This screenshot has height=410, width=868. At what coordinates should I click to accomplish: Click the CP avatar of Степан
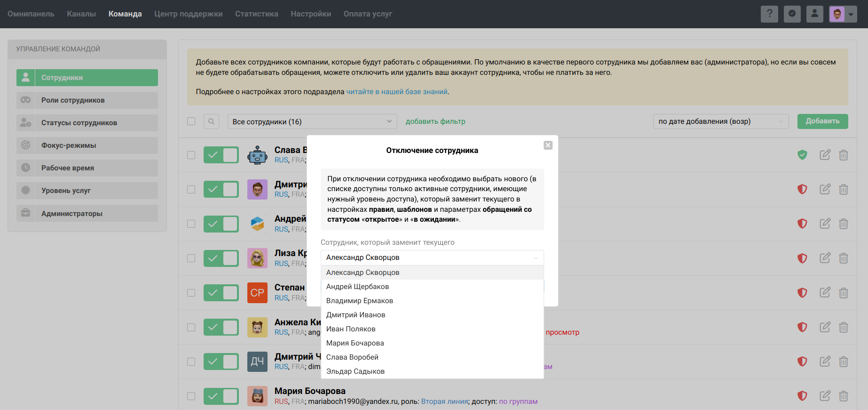pos(257,292)
